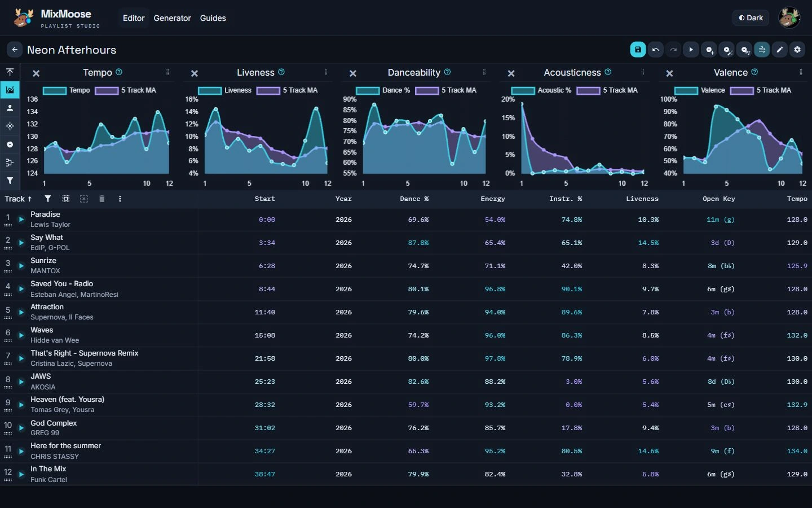Viewport: 812px width, 508px height.
Task: Open the person icon panel in the sidebar
Action: 10,108
